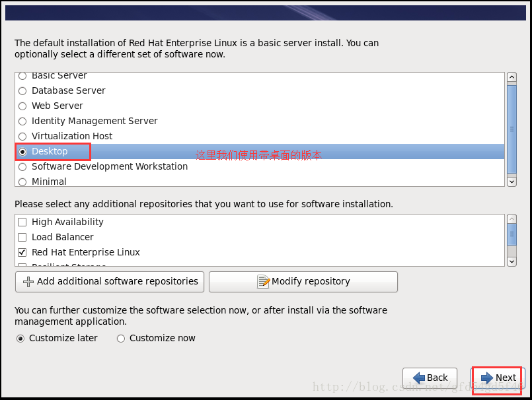Enable the High Availability repository checkbox

[x=22, y=222]
